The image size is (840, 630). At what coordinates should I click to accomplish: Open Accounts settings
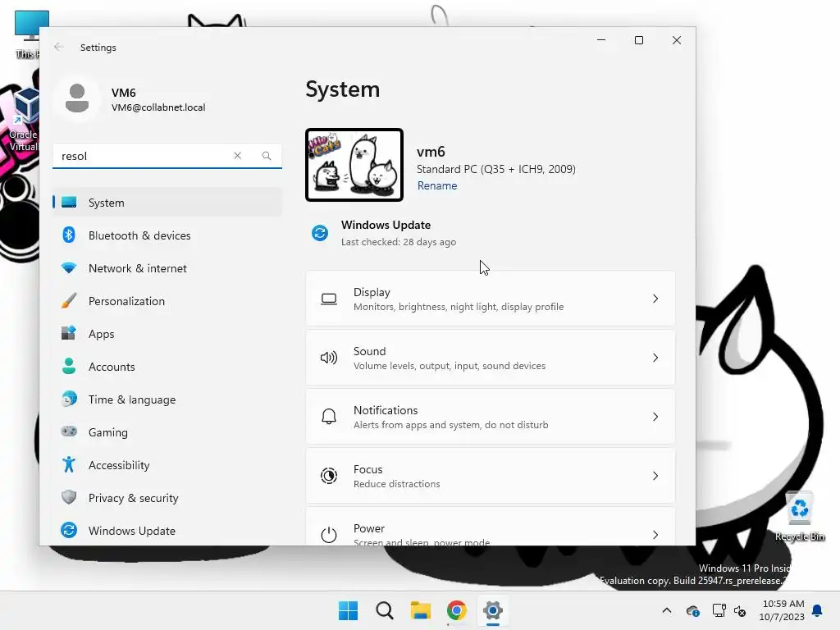pos(167,367)
